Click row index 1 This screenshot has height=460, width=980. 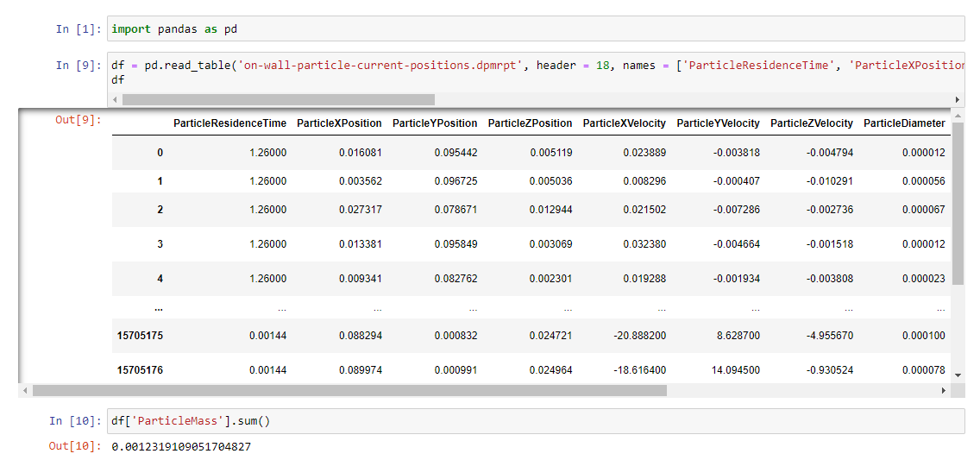pos(160,181)
